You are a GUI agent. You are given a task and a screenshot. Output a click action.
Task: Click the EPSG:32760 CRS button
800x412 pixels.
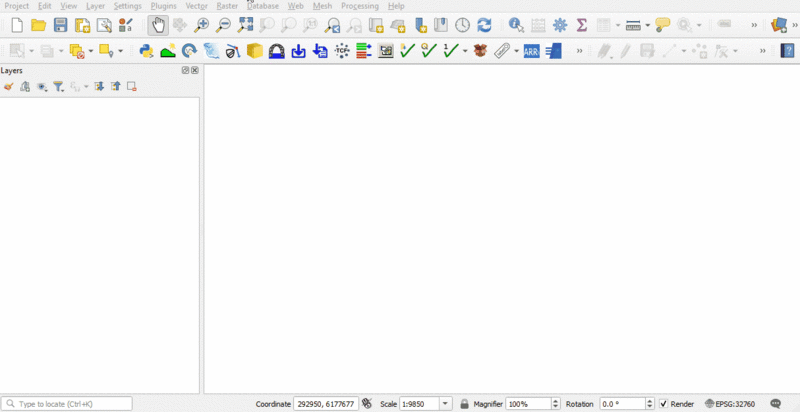tap(729, 404)
